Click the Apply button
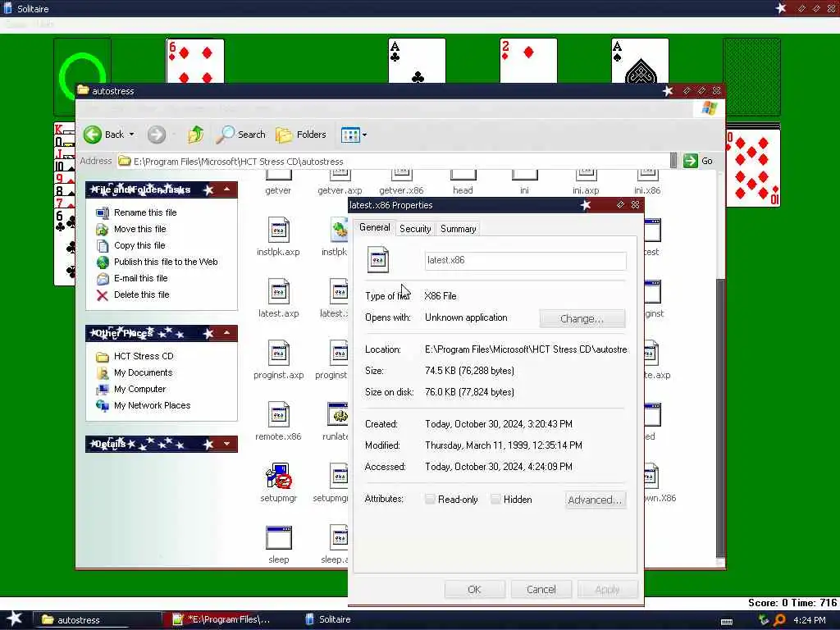Viewport: 840px width, 630px height. pos(608,589)
